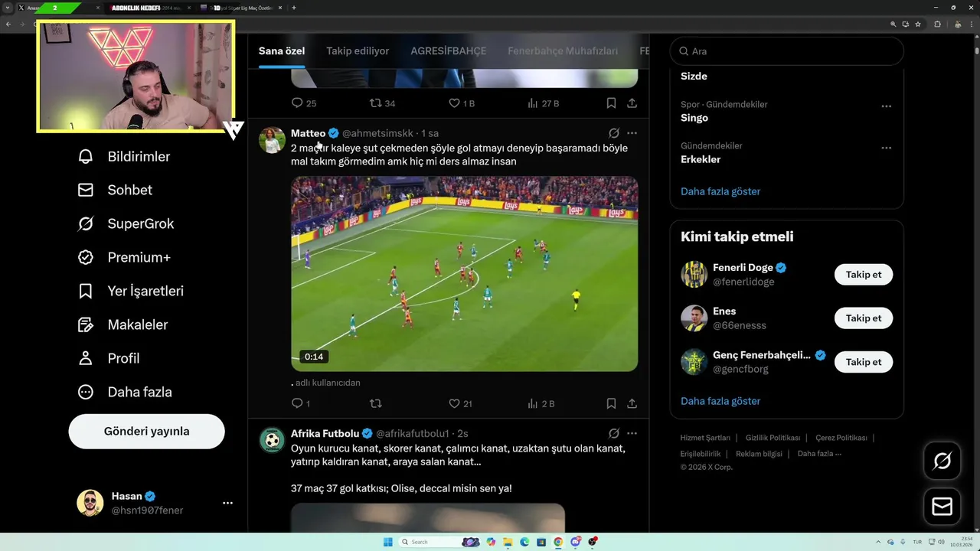Screen dimensions: 980x551
Task: Reply to the top post with 25 replies
Action: 304,103
